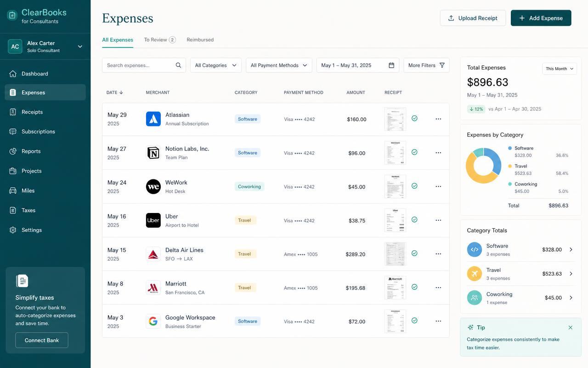Viewport: 588px width, 368px height.
Task: Open Dashboard from the sidebar
Action: point(45,74)
